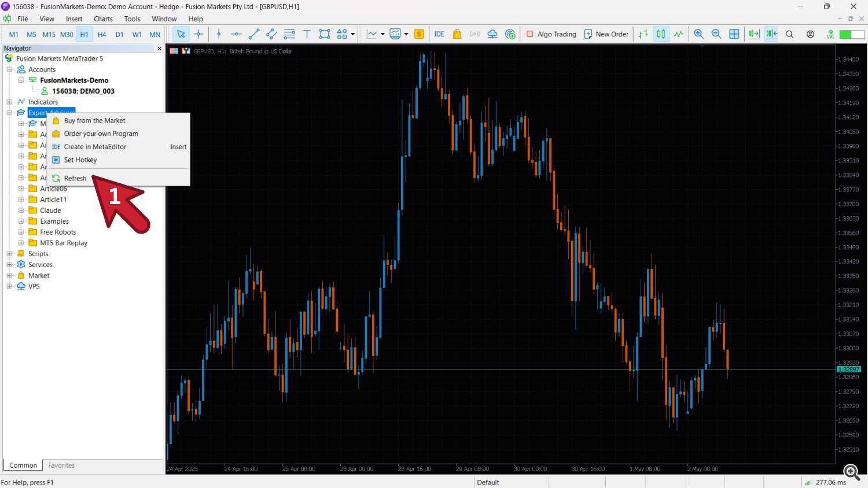
Task: Click the green connection level bar
Action: [852, 34]
